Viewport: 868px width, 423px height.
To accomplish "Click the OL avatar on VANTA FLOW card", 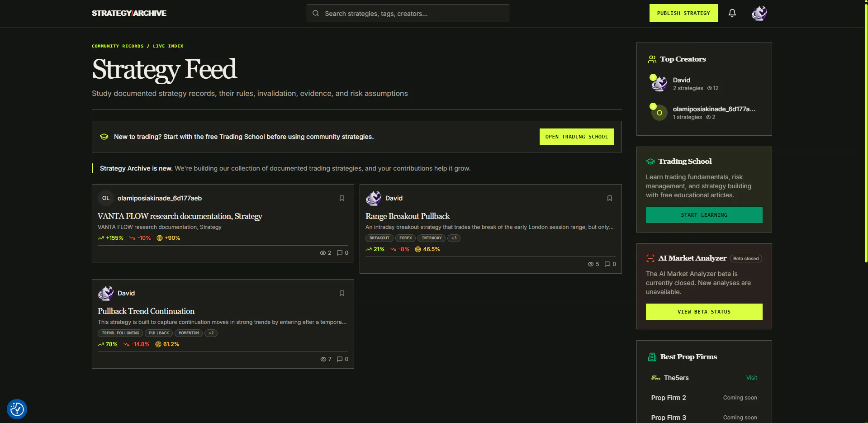I will click(106, 198).
